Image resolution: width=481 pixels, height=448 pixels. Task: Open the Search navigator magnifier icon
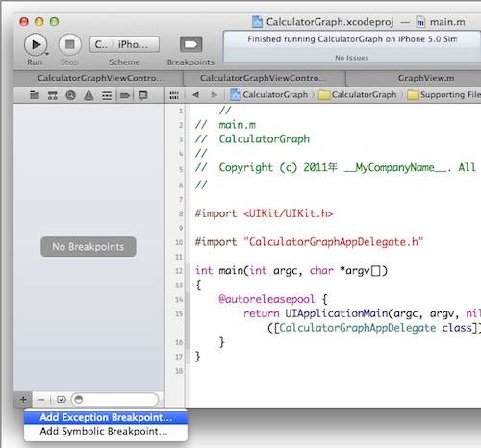click(70, 95)
